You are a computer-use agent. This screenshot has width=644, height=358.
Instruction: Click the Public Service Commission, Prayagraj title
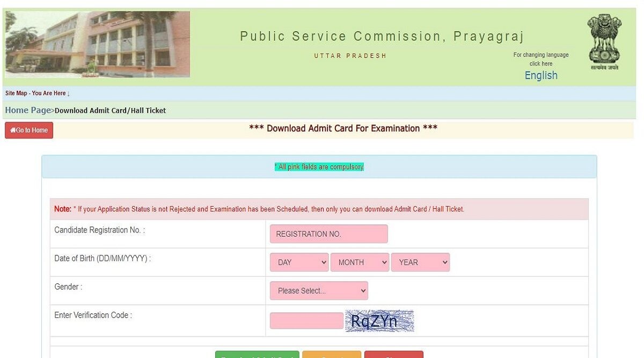[382, 36]
